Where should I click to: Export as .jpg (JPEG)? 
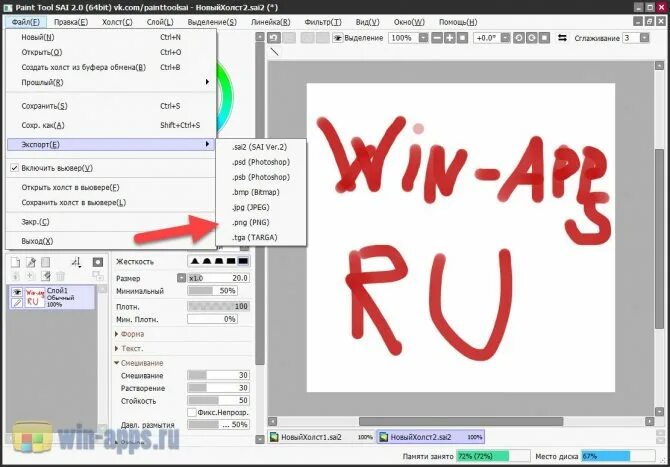coord(262,207)
